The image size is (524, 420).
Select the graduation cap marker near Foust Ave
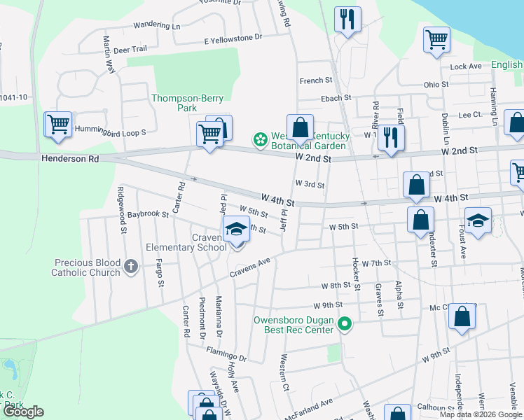tap(478, 222)
